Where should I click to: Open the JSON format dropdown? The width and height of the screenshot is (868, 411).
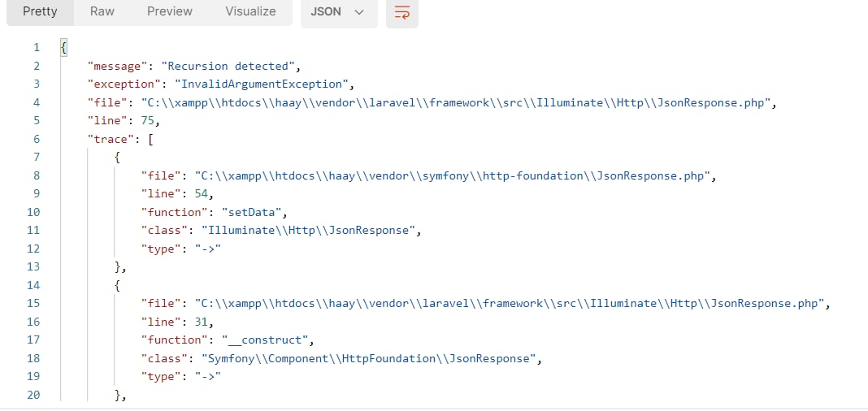tap(339, 12)
